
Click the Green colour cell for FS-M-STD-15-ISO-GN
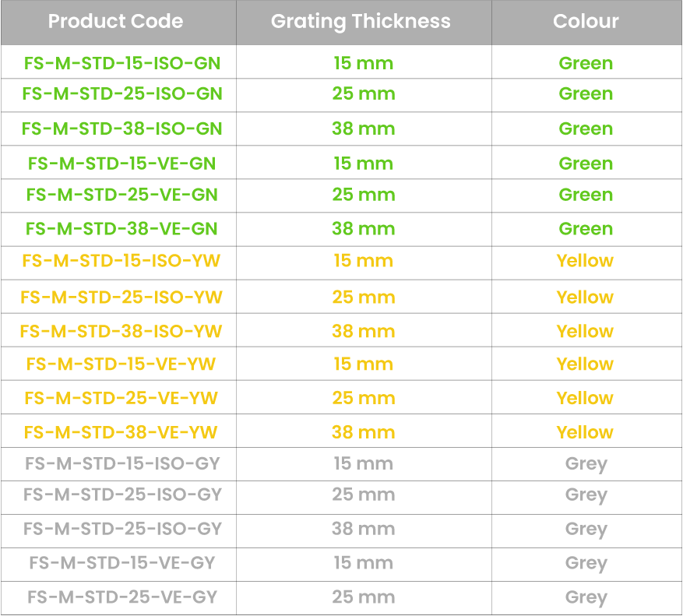pos(586,63)
